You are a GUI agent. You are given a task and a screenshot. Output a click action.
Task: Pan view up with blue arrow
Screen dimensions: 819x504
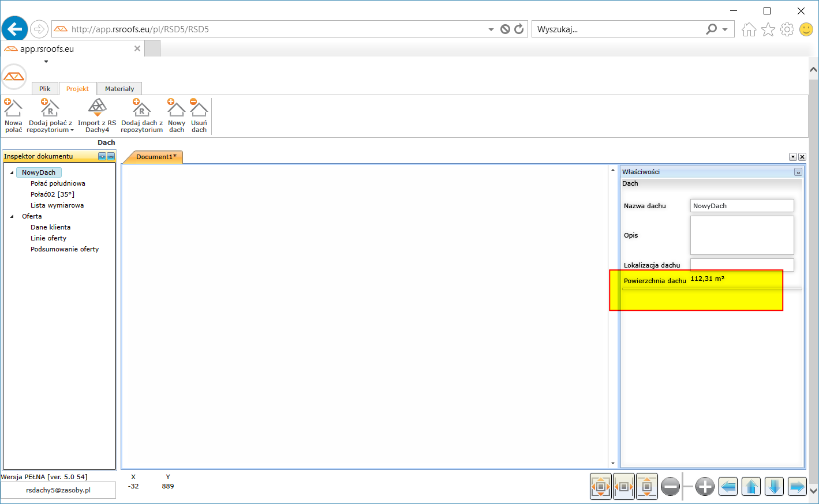[751, 487]
